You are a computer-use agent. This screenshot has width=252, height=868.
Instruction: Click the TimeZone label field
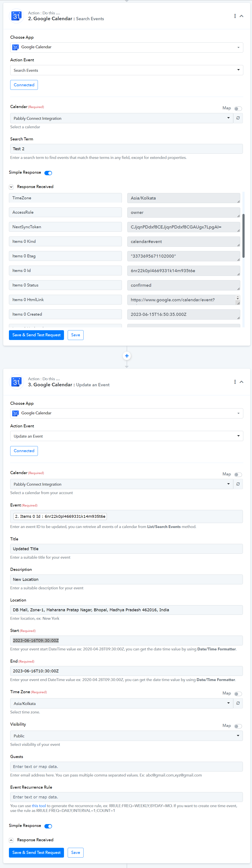[65, 198]
